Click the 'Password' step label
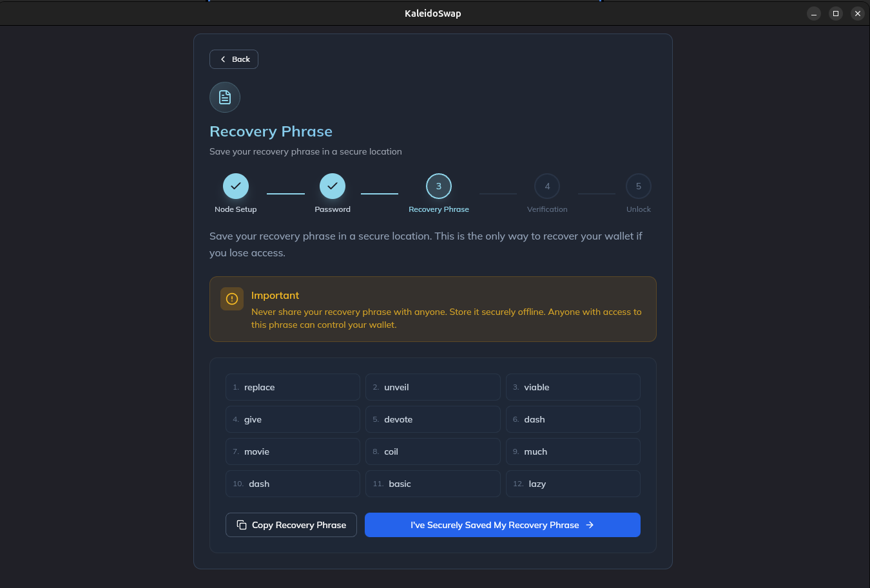Viewport: 870px width, 588px height. (333, 209)
